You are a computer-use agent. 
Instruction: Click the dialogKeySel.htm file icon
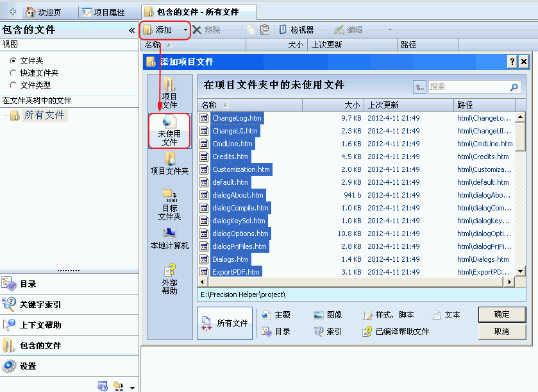click(x=204, y=221)
